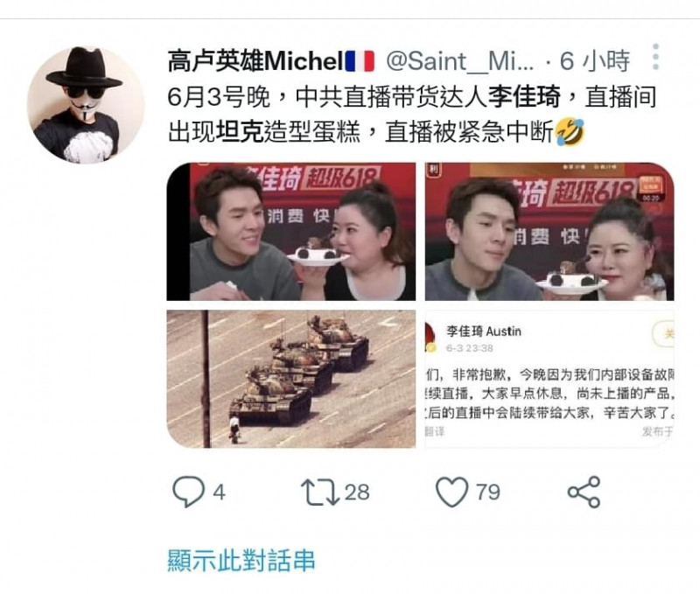Expand thread via 顯示此對話串
700x594 pixels.
[x=241, y=561]
